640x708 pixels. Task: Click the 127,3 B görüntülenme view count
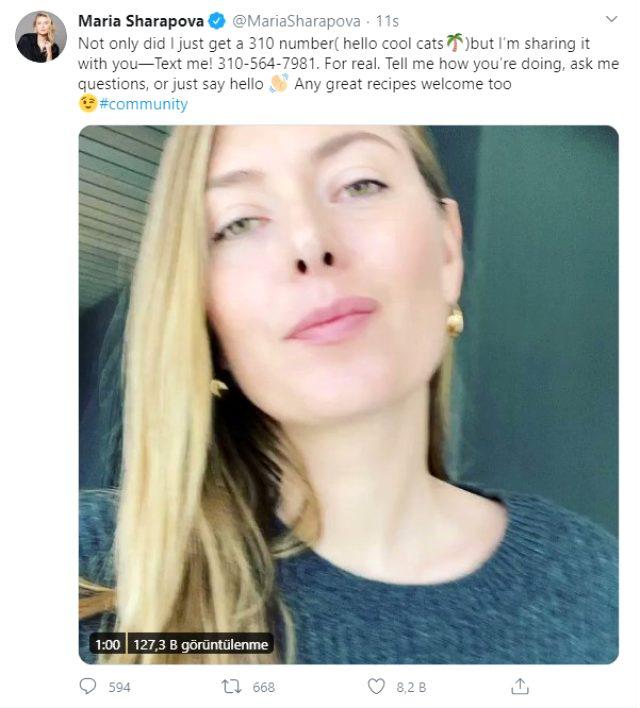tap(201, 645)
